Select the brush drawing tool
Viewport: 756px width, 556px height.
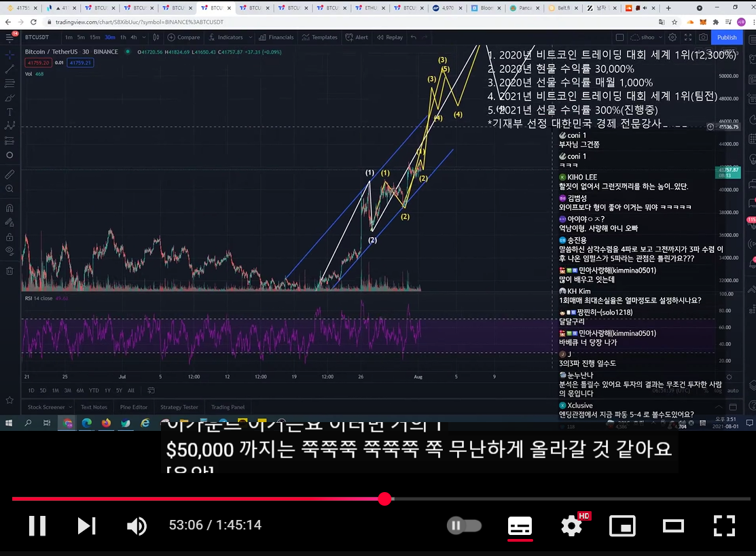tap(10, 97)
